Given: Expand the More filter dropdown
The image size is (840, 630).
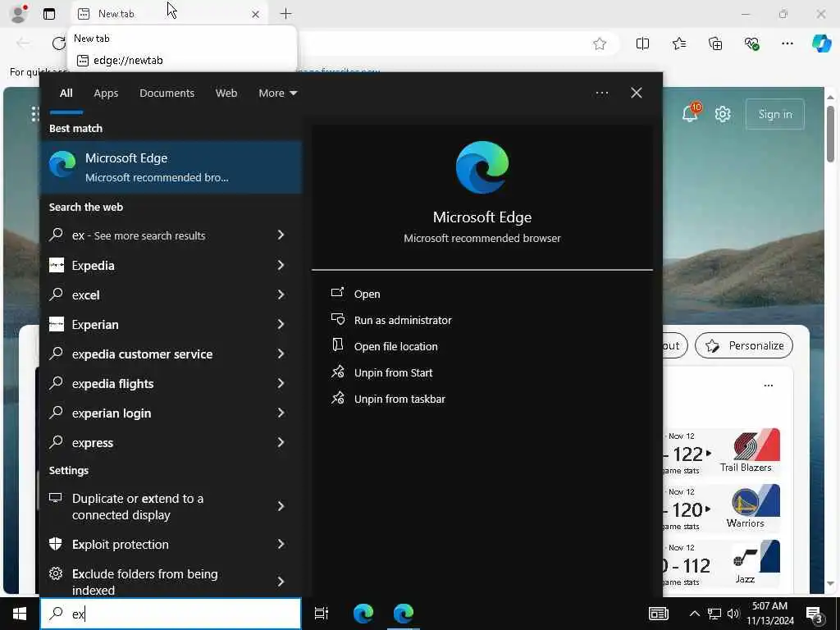Looking at the screenshot, I should pyautogui.click(x=277, y=94).
